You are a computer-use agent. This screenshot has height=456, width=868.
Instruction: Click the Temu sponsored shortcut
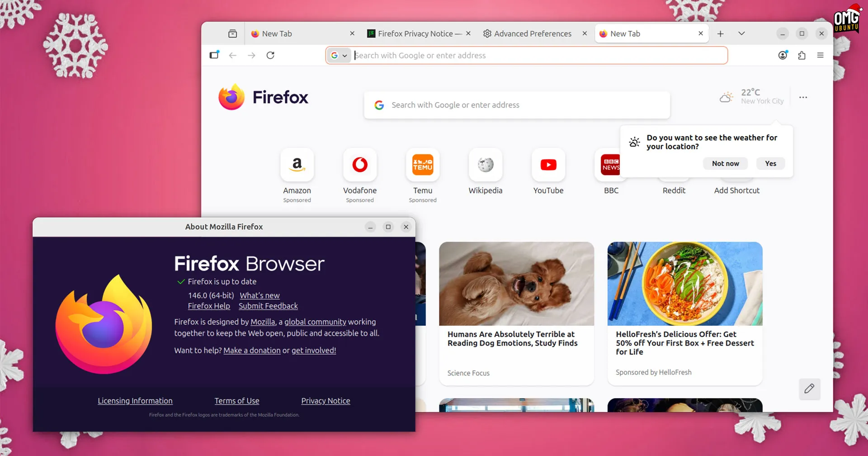422,165
